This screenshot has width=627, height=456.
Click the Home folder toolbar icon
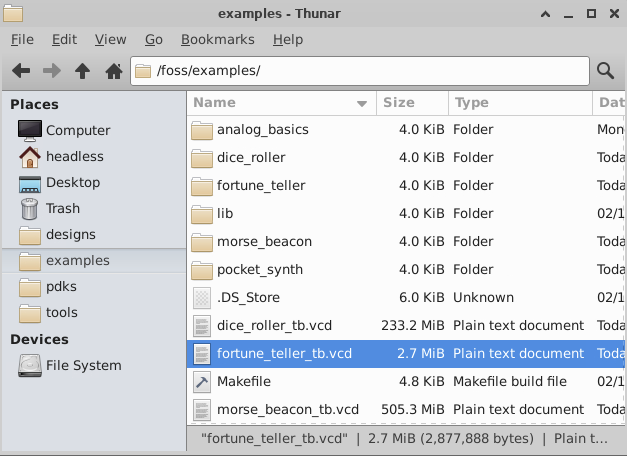pos(114,71)
